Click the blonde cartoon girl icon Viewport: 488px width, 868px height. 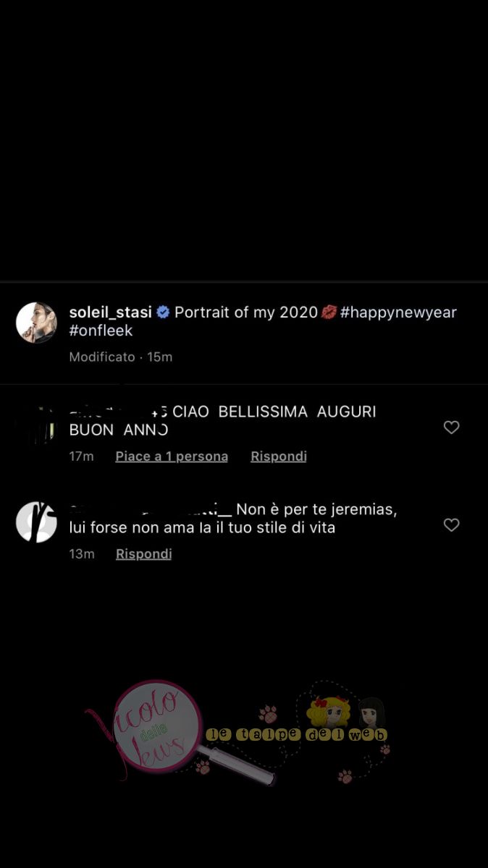point(329,712)
